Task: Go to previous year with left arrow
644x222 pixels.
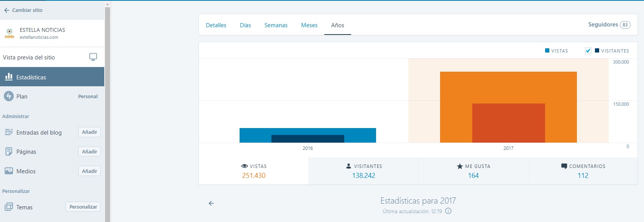Action: tap(211, 204)
